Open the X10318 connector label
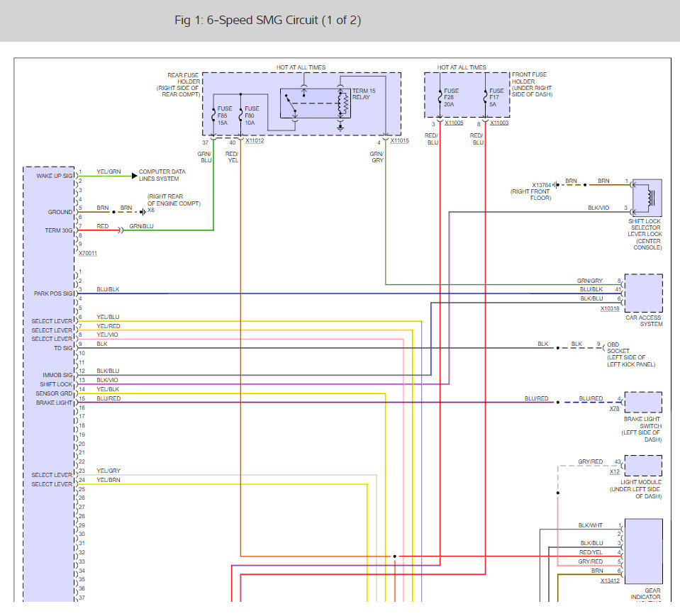This screenshot has width=680, height=616. 611,309
